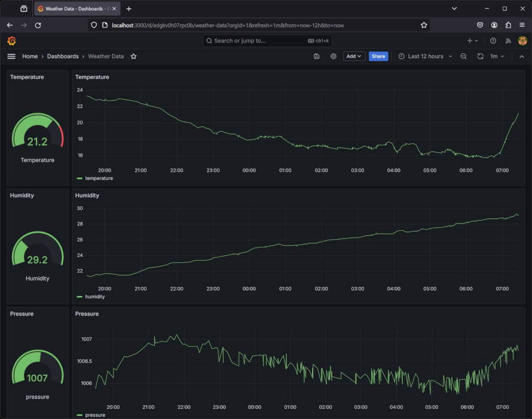Save the dashboard with the disk icon
This screenshot has height=419, width=532.
tap(316, 56)
